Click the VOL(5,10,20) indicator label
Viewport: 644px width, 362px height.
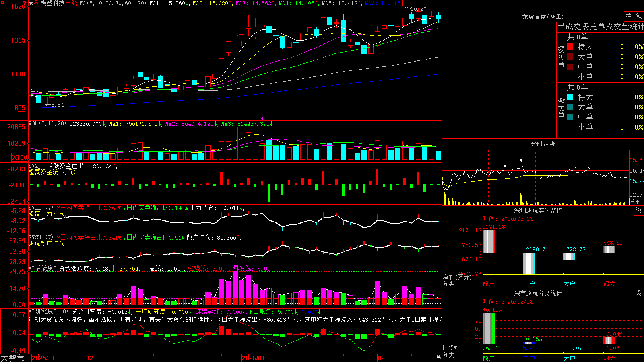click(47, 124)
